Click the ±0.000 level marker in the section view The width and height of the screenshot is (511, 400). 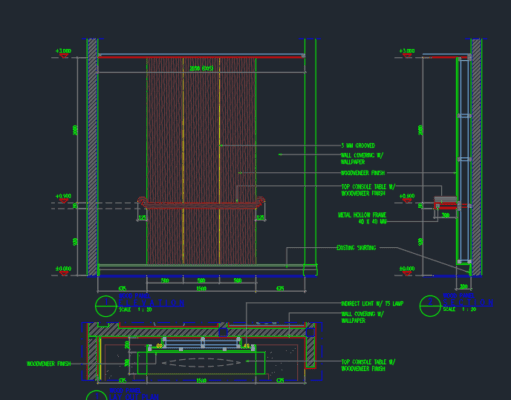tap(407, 271)
